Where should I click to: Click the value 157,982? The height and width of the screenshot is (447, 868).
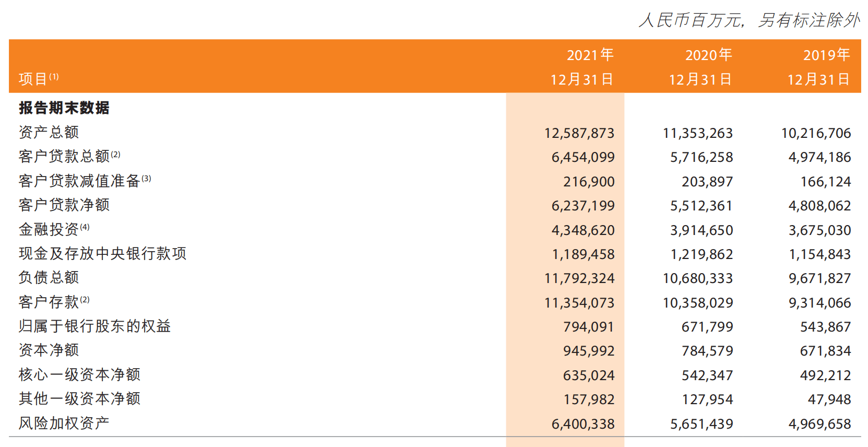coord(589,399)
